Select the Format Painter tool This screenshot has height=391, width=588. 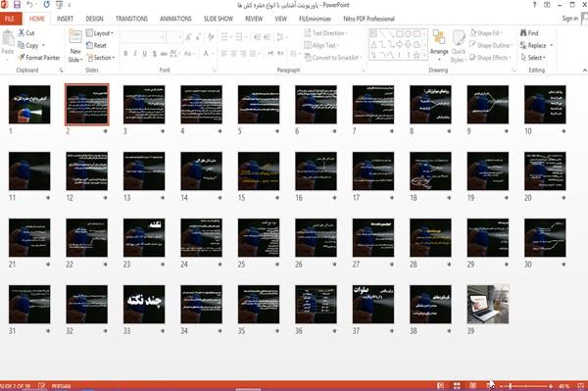(39, 58)
